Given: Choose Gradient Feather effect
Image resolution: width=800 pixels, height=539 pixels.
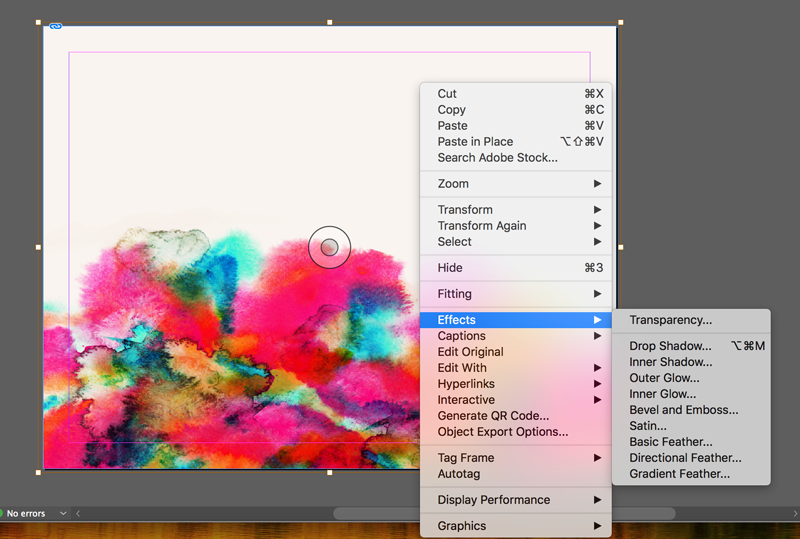Looking at the screenshot, I should (679, 474).
